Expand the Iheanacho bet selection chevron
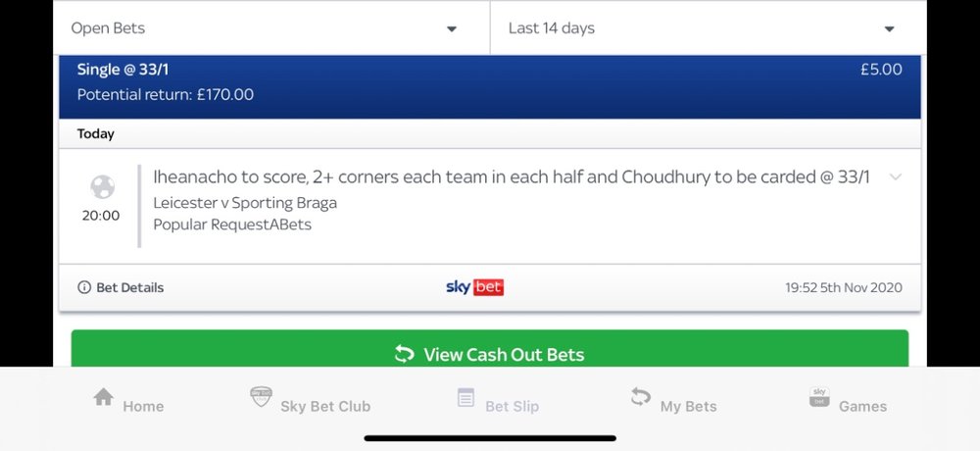Viewport: 980px width, 451px height. click(x=896, y=177)
